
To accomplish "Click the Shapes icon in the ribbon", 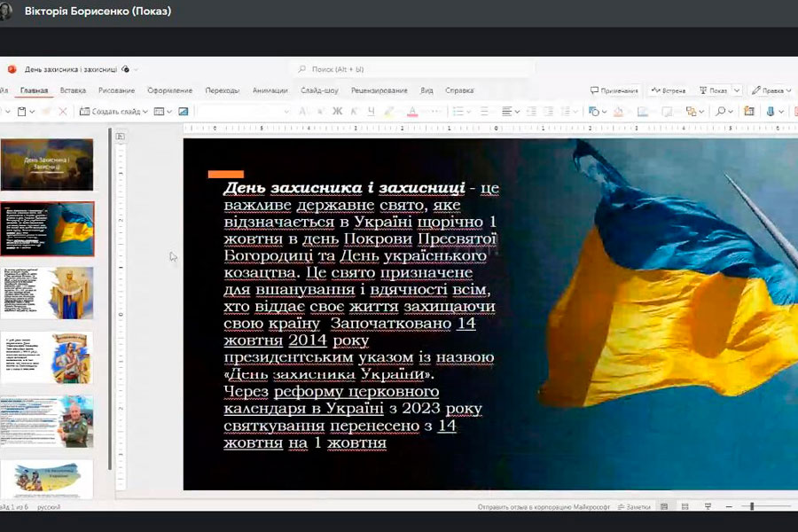I will click(x=593, y=112).
